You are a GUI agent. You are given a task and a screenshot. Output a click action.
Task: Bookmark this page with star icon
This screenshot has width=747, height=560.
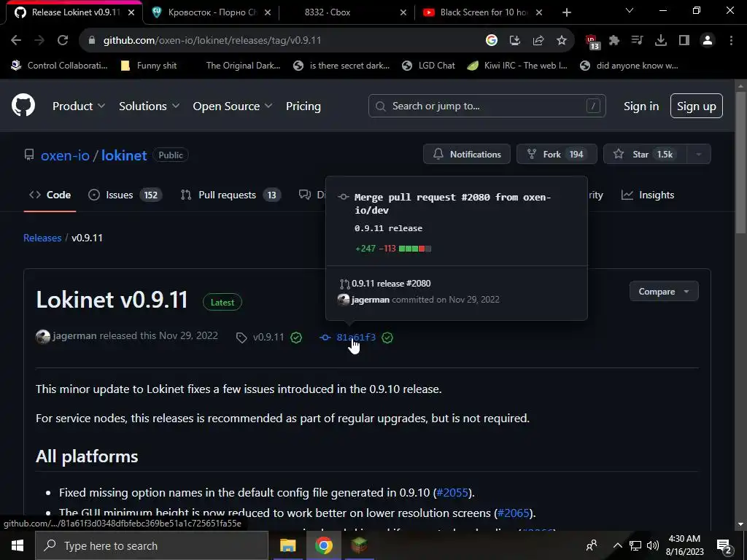point(562,41)
